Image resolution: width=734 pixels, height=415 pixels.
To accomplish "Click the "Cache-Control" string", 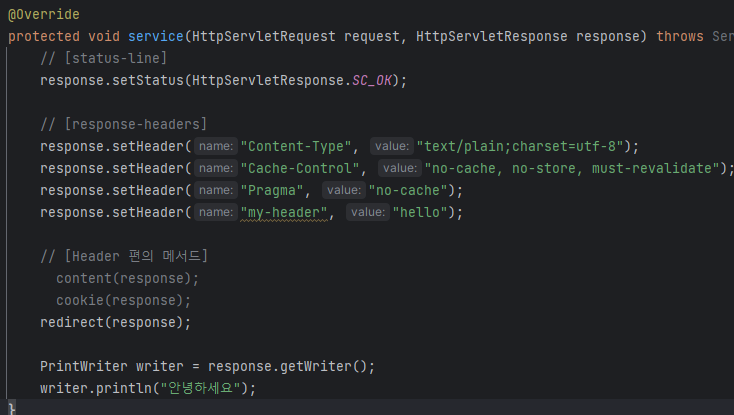I will (300, 168).
